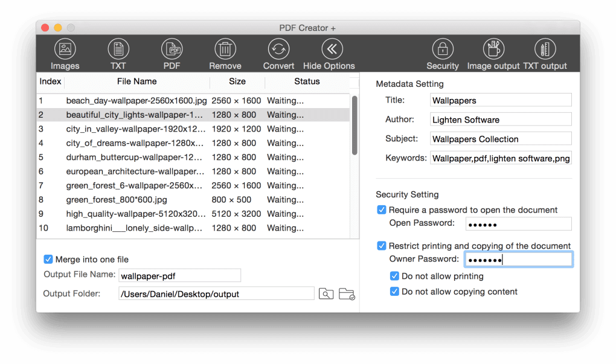Click the Output File Name field

[179, 275]
